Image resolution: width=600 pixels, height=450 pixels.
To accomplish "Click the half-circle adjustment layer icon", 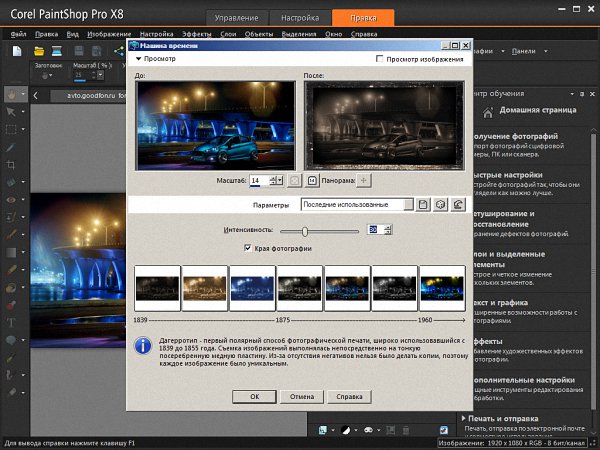I will (346, 430).
